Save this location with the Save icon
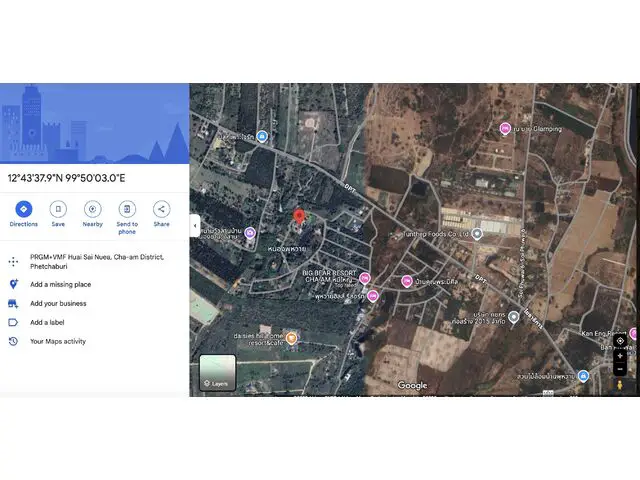The width and height of the screenshot is (640, 480). tap(58, 209)
